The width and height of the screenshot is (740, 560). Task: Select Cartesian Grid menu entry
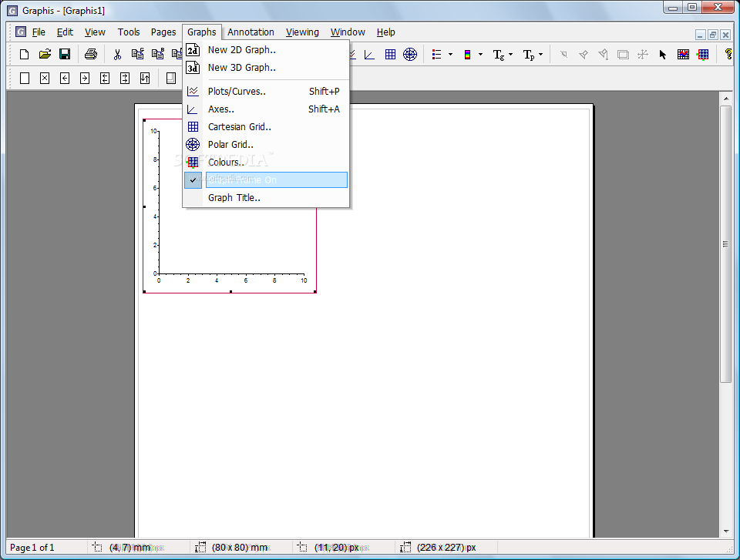coord(266,126)
